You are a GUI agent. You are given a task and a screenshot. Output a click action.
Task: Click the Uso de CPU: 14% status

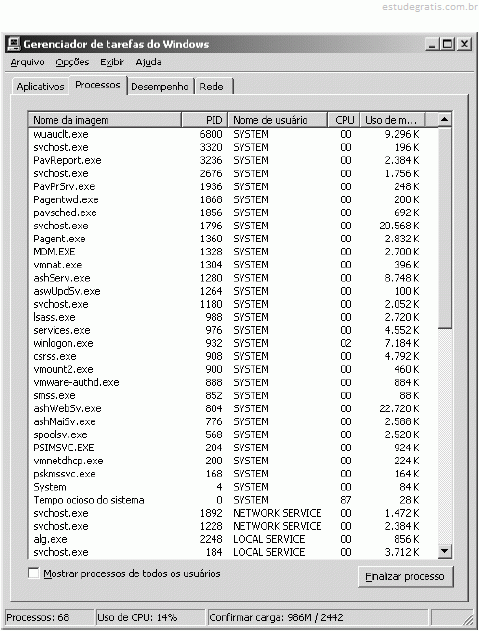[x=151, y=617]
